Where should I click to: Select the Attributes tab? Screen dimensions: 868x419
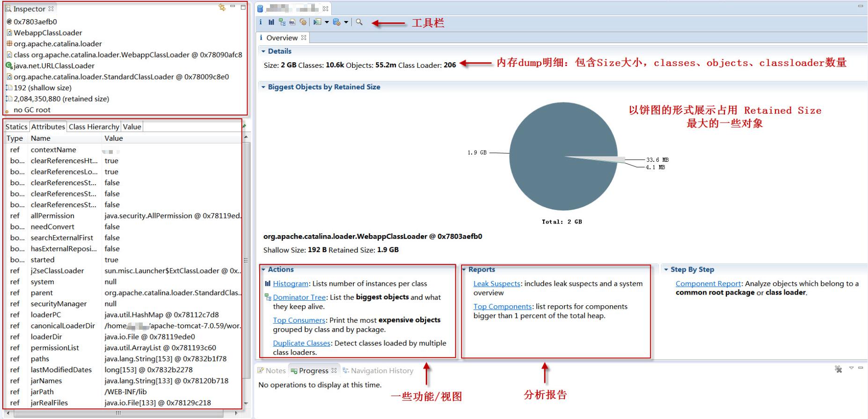(x=48, y=127)
